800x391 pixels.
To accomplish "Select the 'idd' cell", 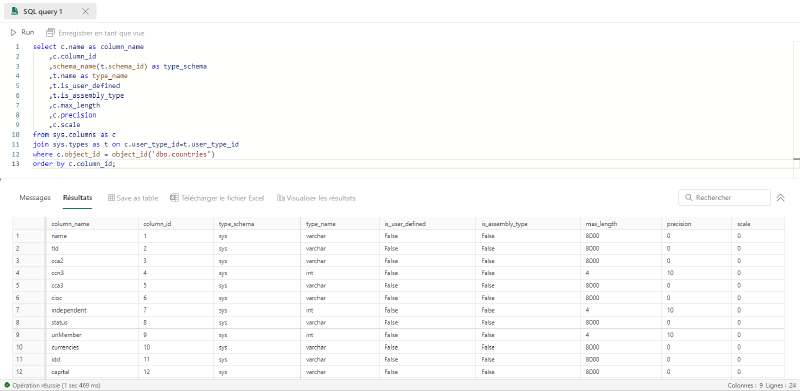I will [x=92, y=359].
